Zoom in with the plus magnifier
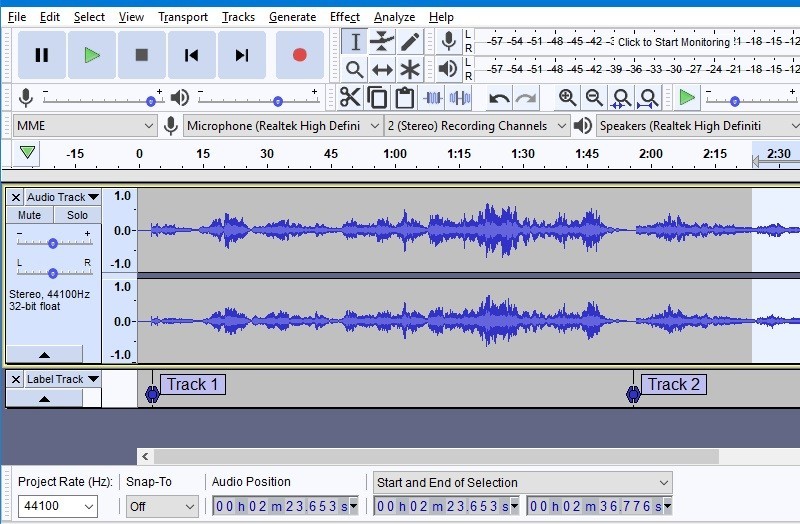The height and width of the screenshot is (524, 800). point(567,97)
